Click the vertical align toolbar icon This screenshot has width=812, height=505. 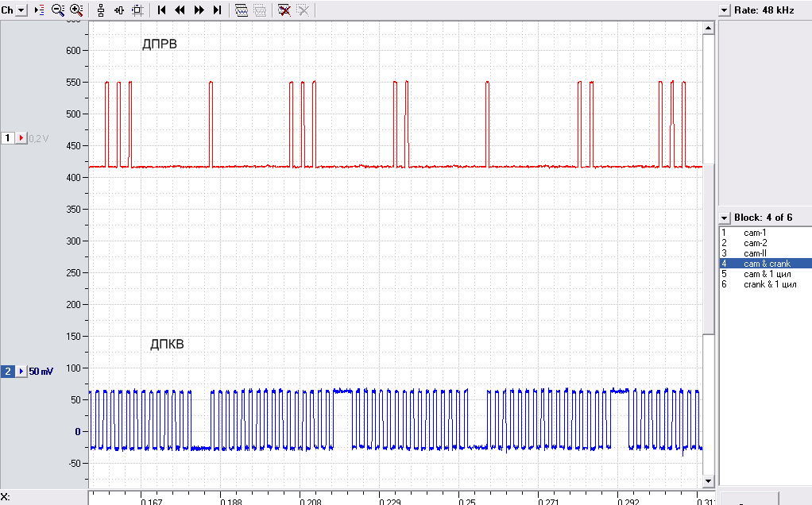click(x=101, y=10)
